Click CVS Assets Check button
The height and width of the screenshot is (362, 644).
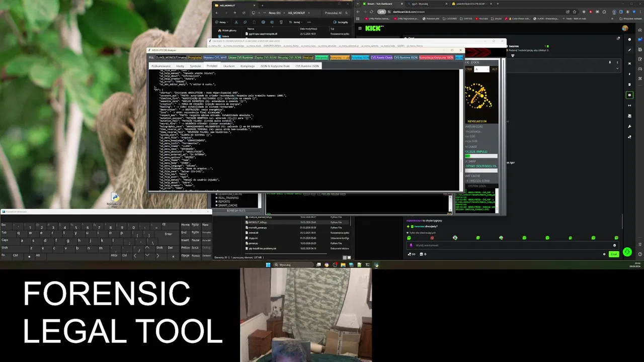(x=381, y=57)
